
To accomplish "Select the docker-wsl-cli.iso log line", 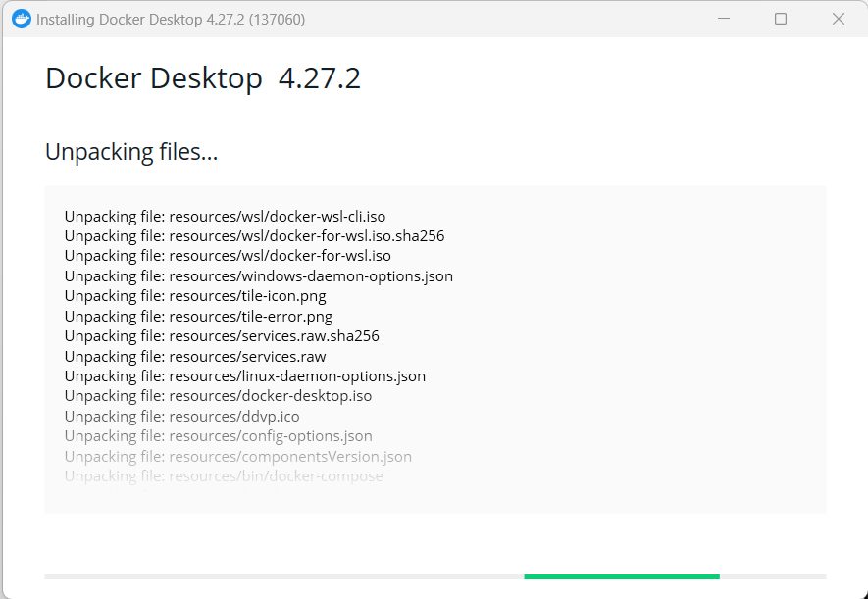I will 225,217.
